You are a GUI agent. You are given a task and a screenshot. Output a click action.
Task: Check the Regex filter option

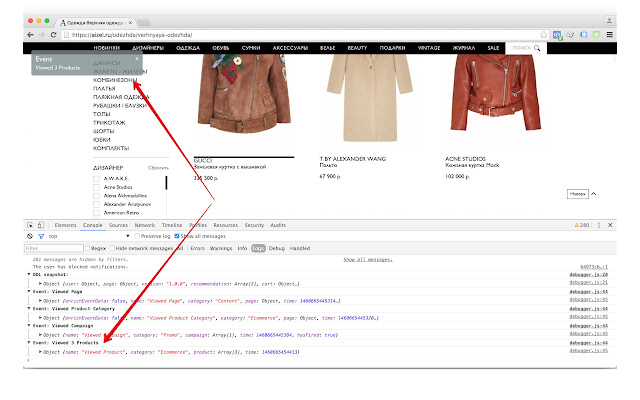(x=86, y=247)
